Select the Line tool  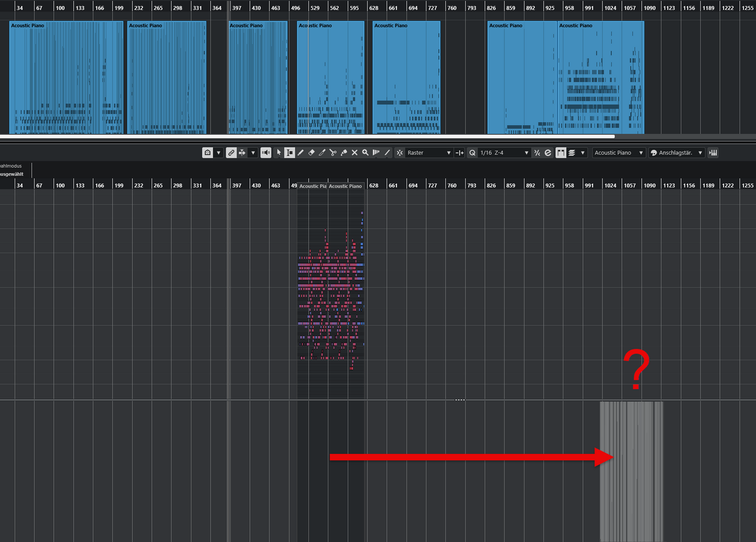point(387,152)
